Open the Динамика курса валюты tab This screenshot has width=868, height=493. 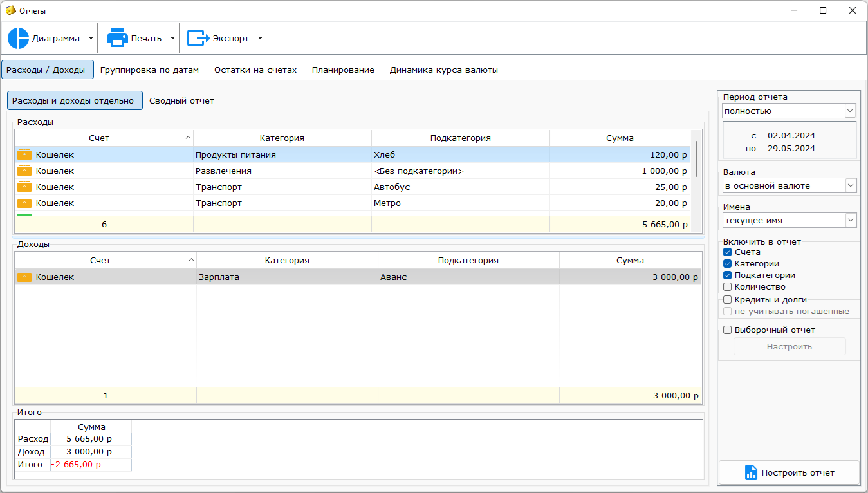click(x=444, y=70)
